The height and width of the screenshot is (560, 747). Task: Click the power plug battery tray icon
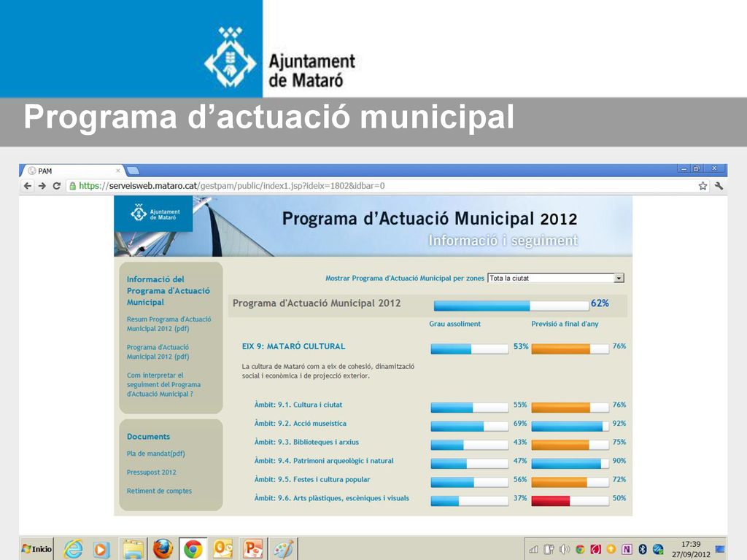549,550
